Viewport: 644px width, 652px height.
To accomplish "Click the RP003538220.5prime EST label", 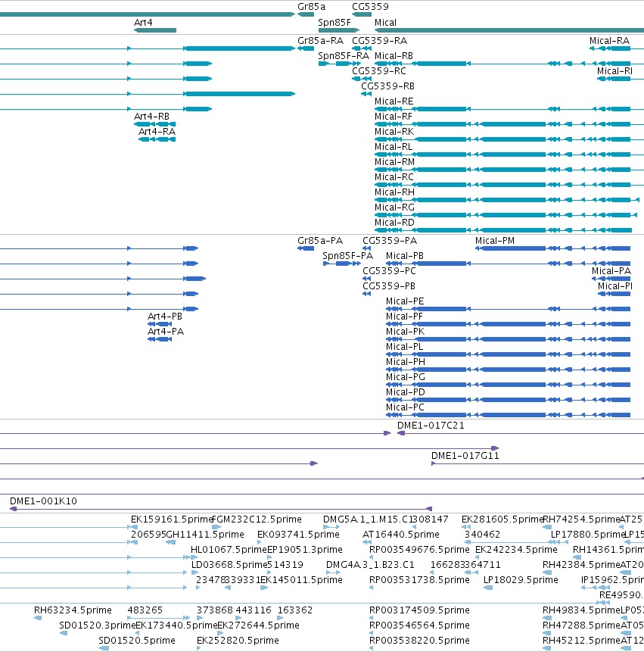I will pyautogui.click(x=419, y=641).
